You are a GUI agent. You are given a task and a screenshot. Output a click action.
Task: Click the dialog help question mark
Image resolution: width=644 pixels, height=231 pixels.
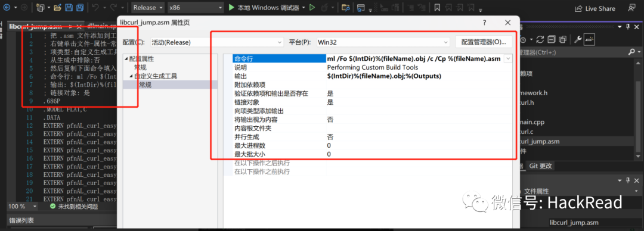point(485,23)
